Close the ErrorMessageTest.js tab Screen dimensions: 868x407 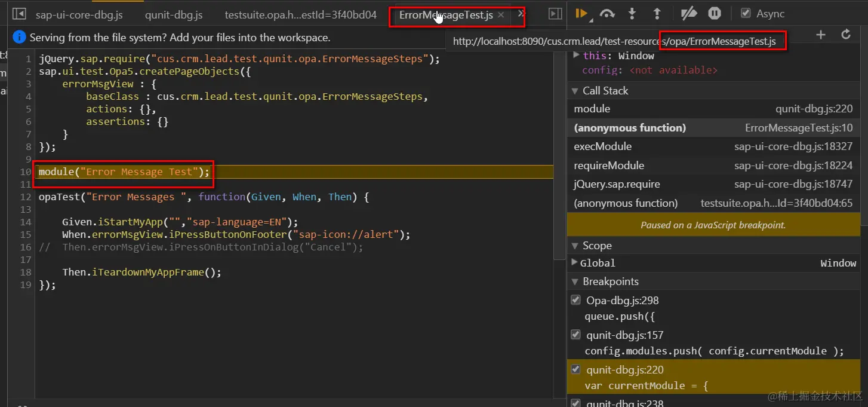coord(501,15)
